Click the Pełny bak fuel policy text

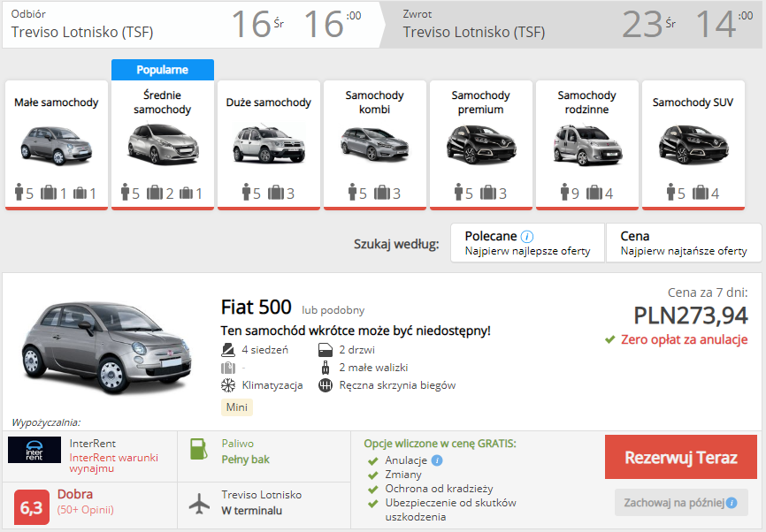[246, 460]
